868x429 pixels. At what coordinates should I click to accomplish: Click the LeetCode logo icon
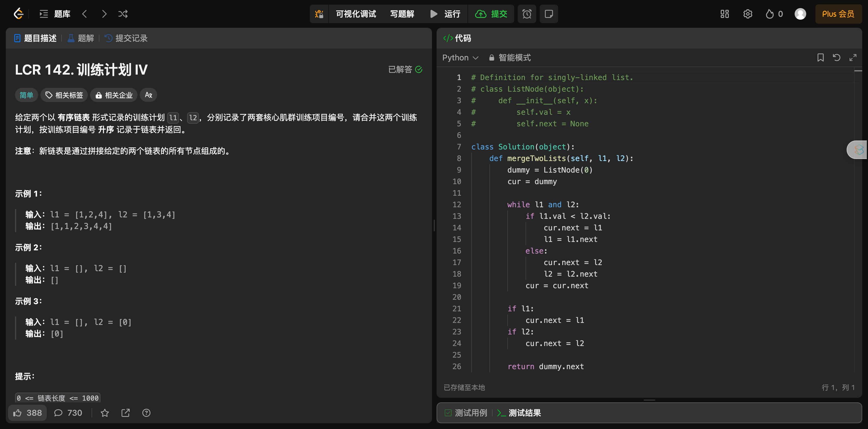pos(18,14)
